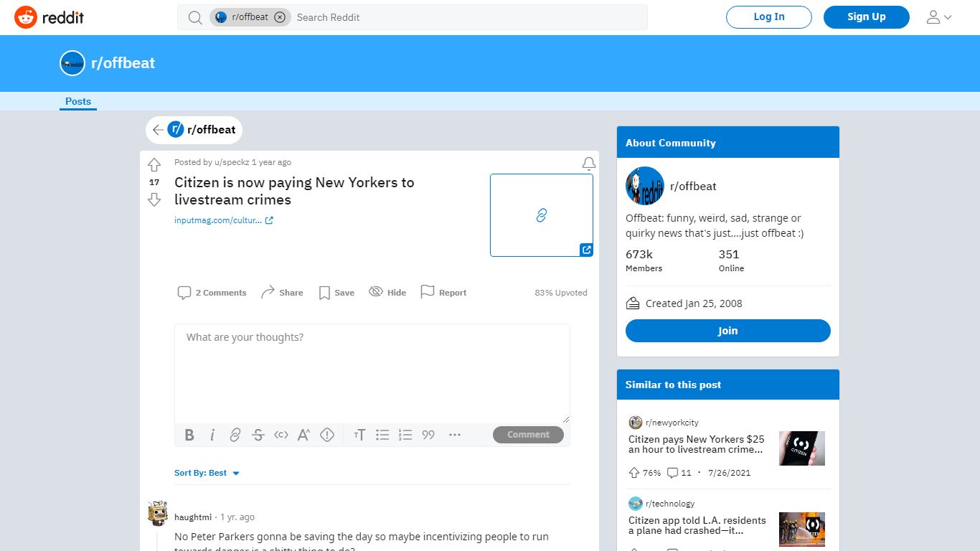Go back to r/offbeat via arrow pill
Image resolution: width=980 pixels, height=551 pixels.
tap(194, 130)
